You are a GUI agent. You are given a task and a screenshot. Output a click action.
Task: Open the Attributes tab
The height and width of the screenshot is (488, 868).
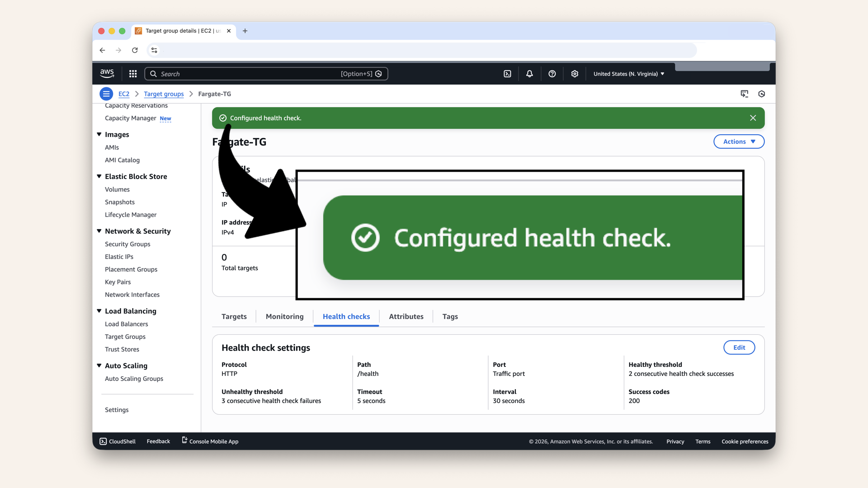click(x=406, y=316)
